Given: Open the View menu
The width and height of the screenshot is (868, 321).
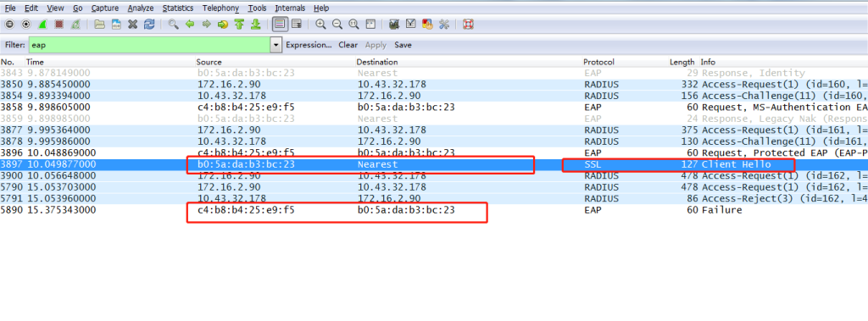Looking at the screenshot, I should (x=55, y=8).
